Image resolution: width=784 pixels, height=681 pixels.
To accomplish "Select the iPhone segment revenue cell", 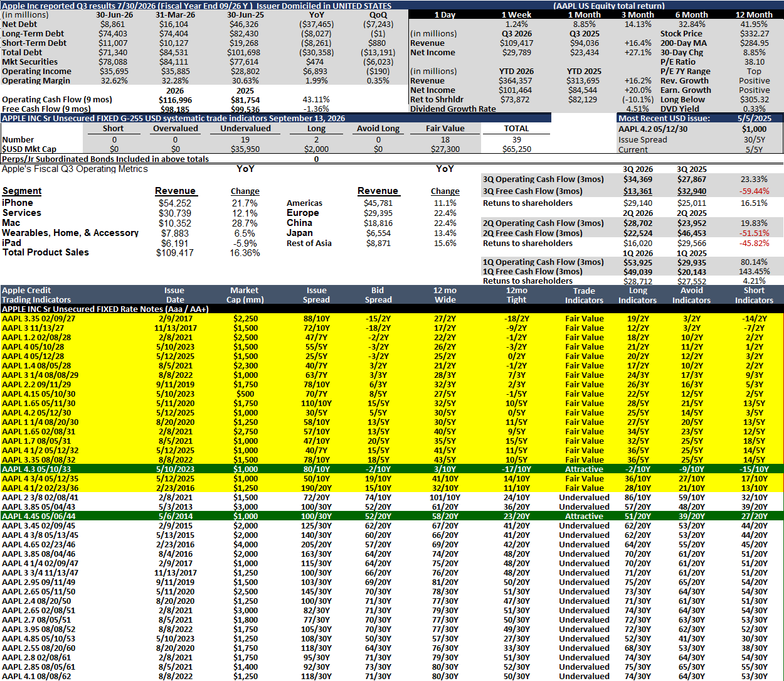I will tap(175, 203).
